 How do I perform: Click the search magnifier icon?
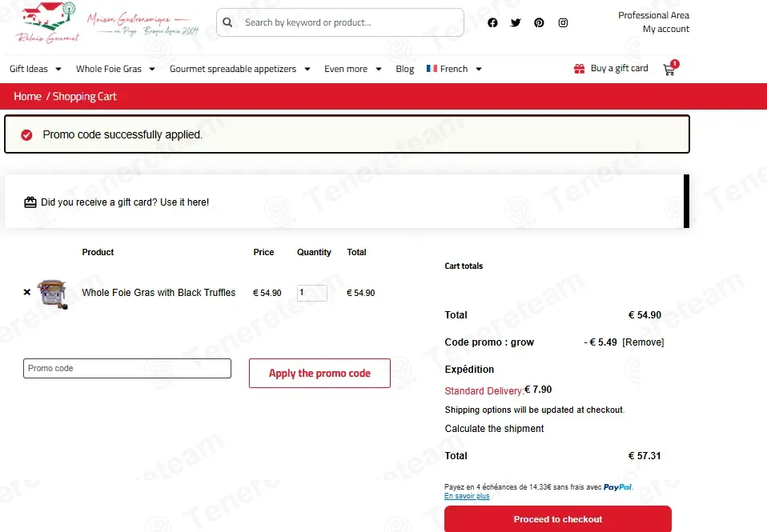tap(227, 22)
